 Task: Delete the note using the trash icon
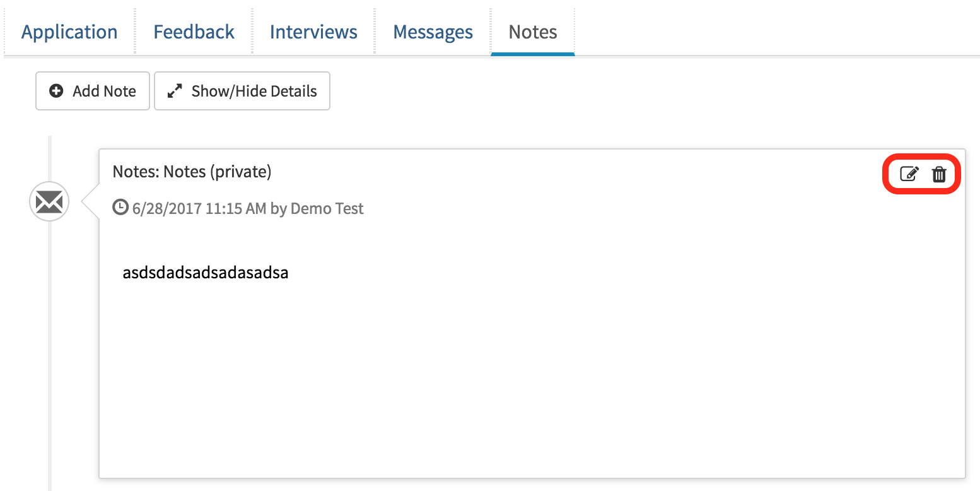[x=939, y=174]
